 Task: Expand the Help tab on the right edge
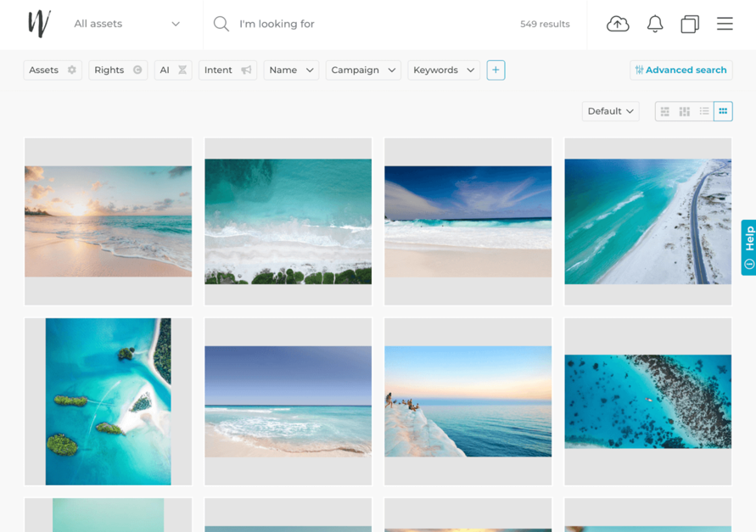(748, 247)
